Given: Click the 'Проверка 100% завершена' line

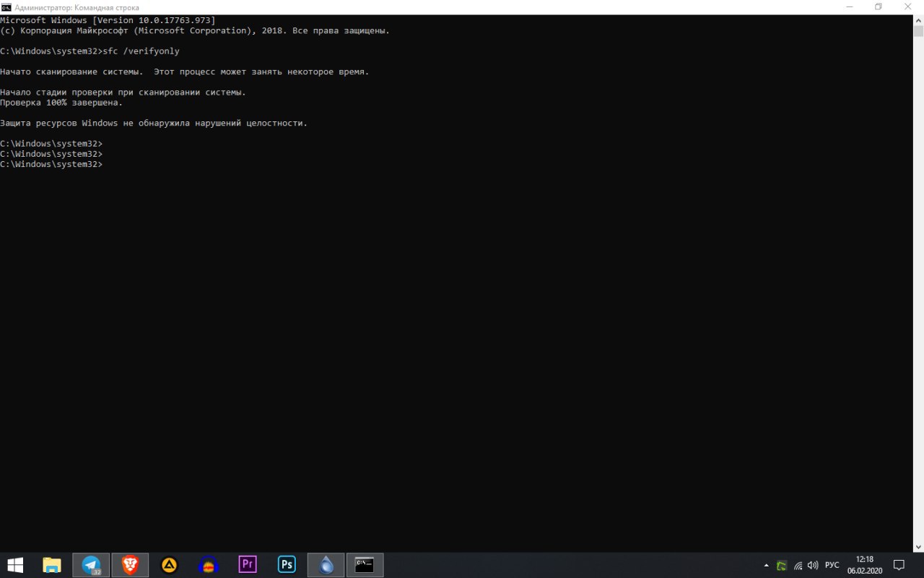Looking at the screenshot, I should 61,103.
